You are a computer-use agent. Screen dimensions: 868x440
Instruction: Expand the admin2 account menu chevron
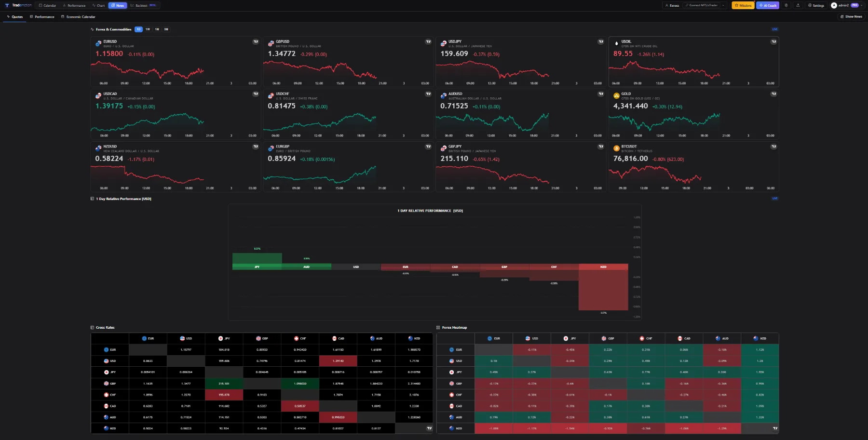click(862, 5)
